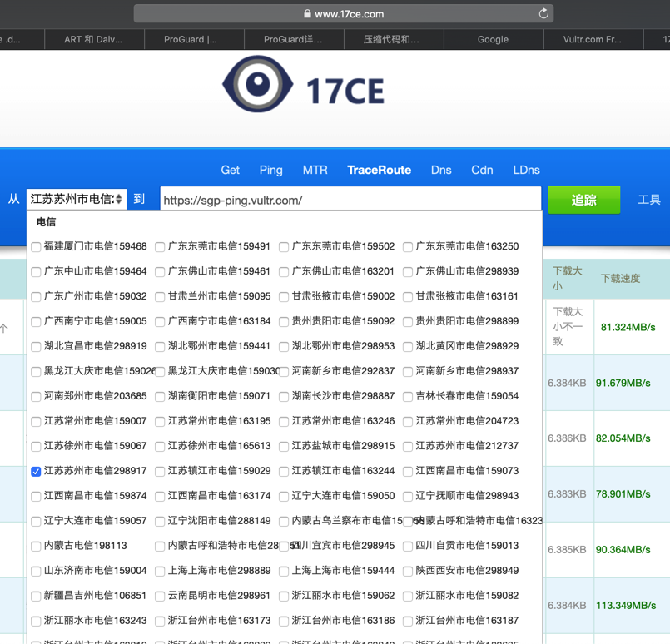This screenshot has height=644, width=670.
Task: Check 广东东莞市电信159491 checkbox
Action: pos(160,247)
